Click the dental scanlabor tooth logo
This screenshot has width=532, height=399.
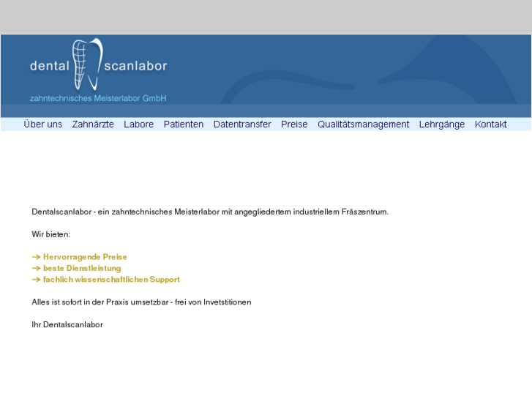(98, 65)
